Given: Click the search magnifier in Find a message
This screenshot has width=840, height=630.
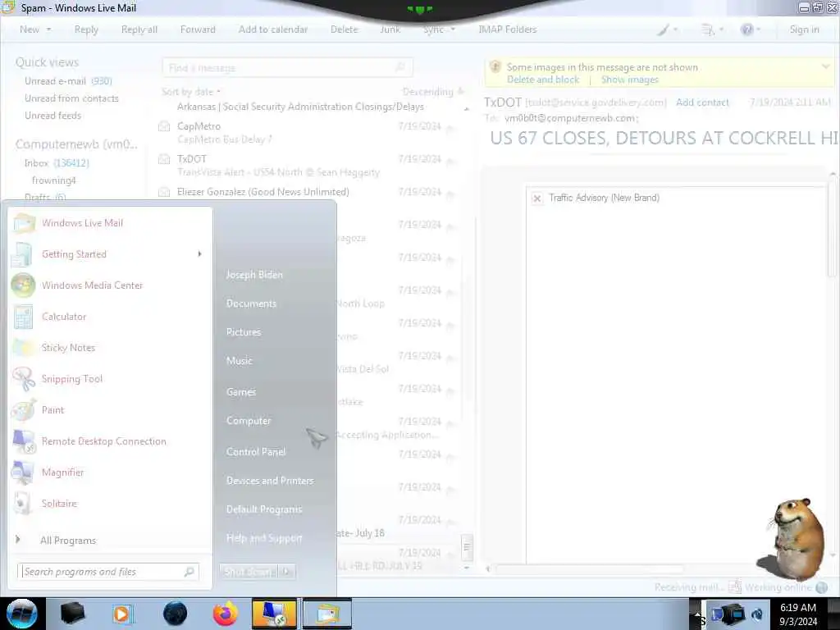Looking at the screenshot, I should [400, 67].
